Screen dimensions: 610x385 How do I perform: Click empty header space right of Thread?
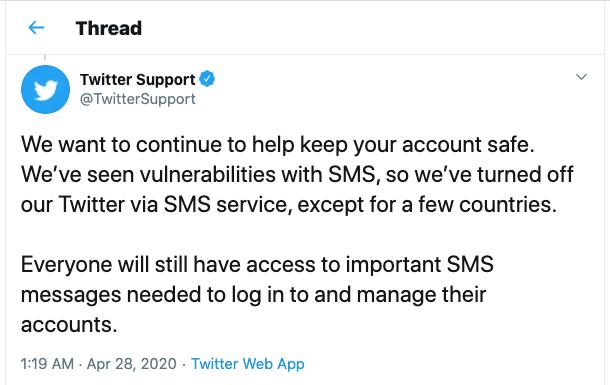370,28
